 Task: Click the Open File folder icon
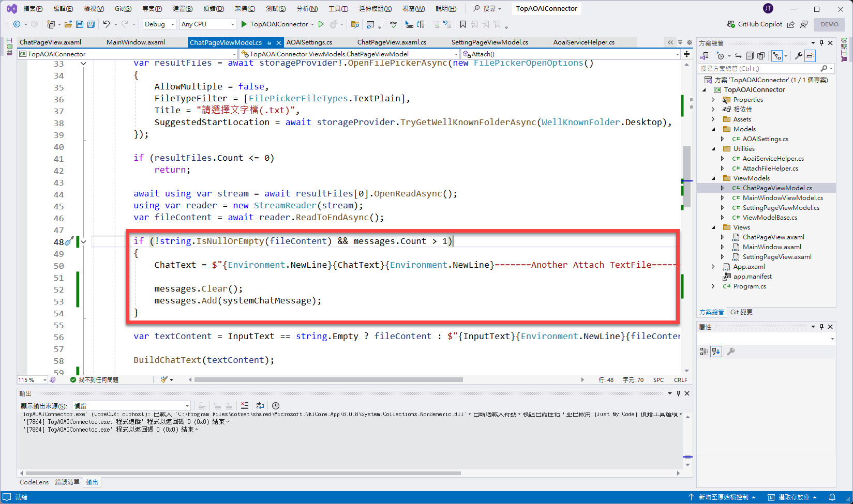click(x=68, y=24)
